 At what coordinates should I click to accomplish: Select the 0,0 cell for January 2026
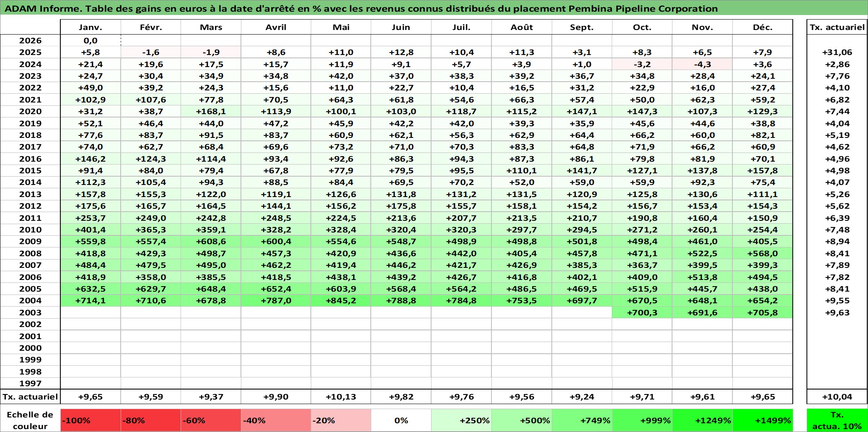pyautogui.click(x=91, y=40)
